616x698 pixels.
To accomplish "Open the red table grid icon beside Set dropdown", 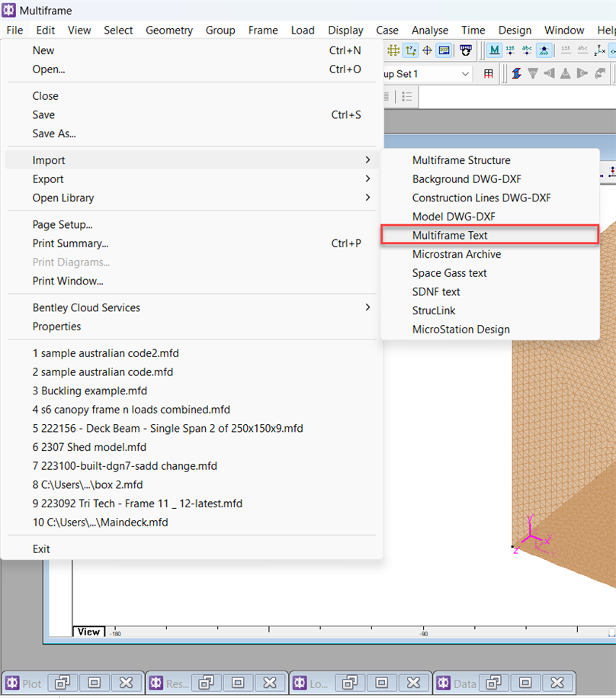I will [x=487, y=74].
